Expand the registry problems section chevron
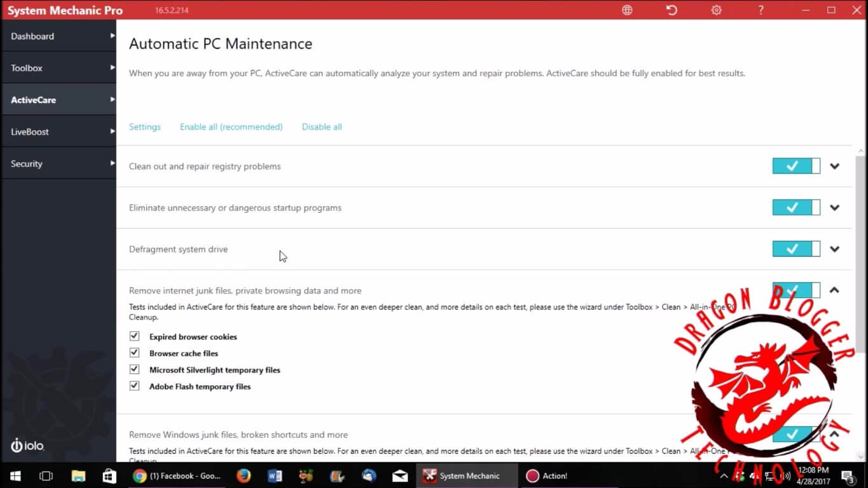The image size is (868, 488). (835, 166)
